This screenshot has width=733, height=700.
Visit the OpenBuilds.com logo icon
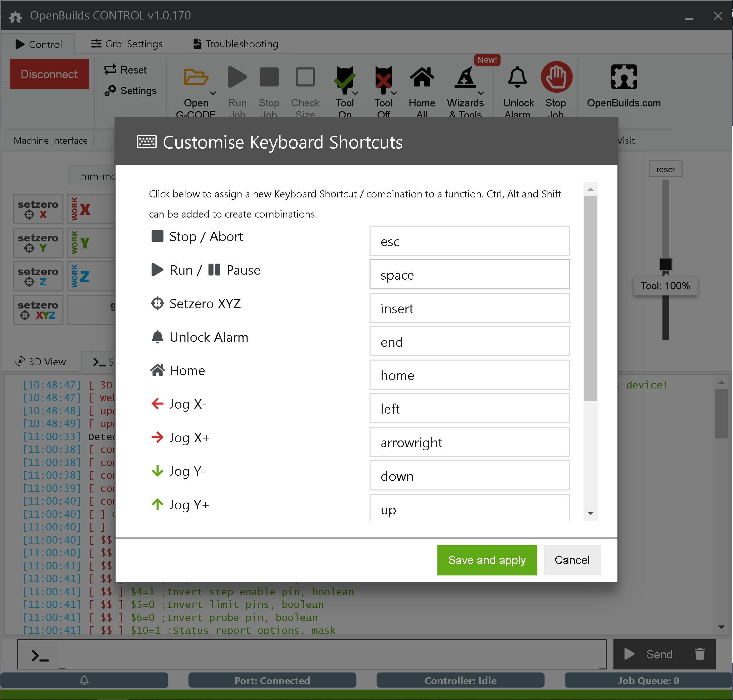click(x=623, y=77)
